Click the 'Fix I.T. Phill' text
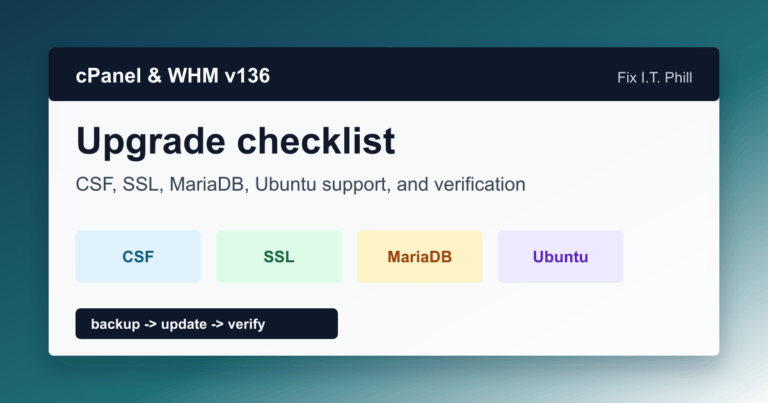 tap(654, 78)
